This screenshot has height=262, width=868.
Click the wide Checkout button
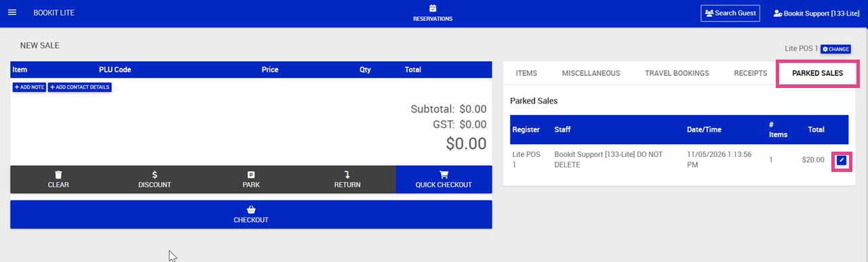[251, 214]
